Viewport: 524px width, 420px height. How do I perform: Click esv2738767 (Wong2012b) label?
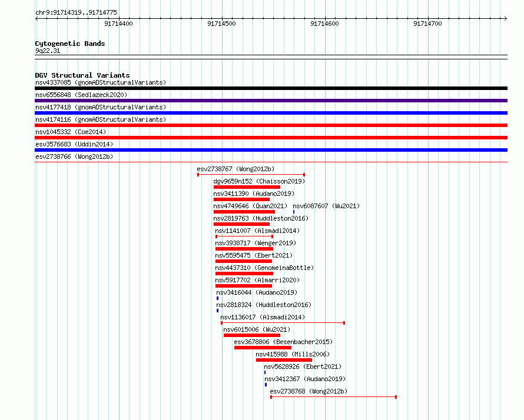tap(236, 169)
